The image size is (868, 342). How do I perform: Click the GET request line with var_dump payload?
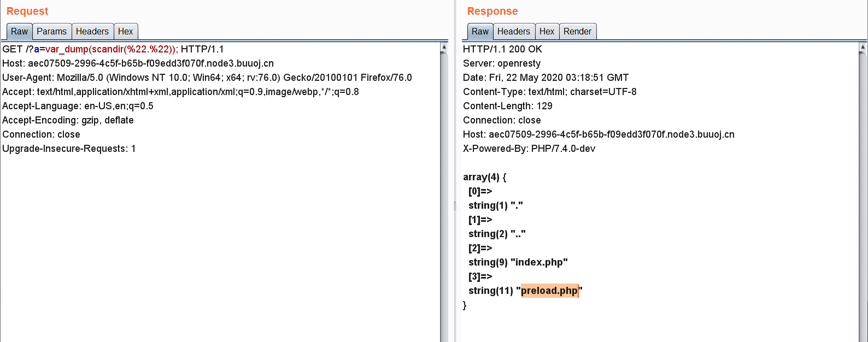pos(113,49)
